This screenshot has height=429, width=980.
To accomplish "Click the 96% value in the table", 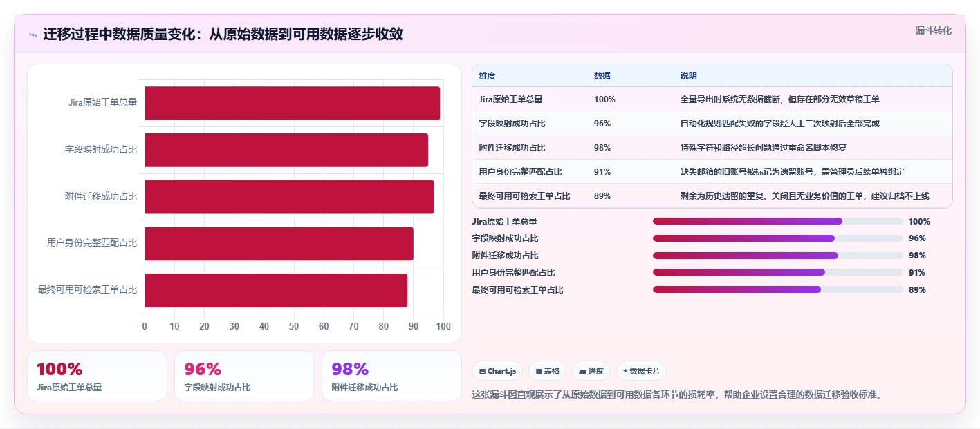I will [x=602, y=124].
